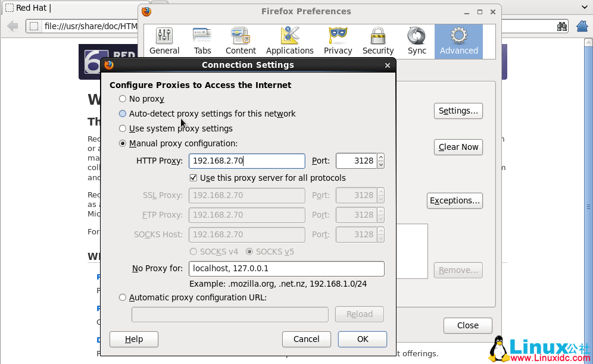
Task: Choose Use system proxy settings
Action: (123, 128)
